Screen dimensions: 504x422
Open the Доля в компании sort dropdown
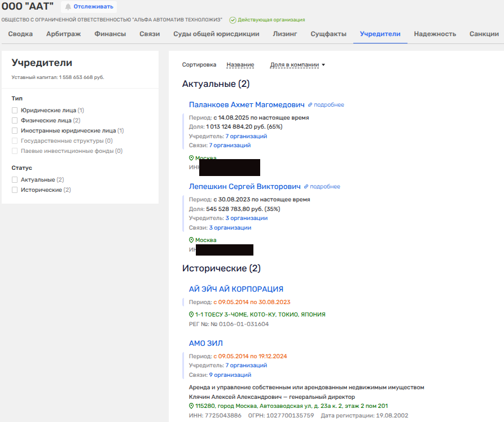pos(297,65)
